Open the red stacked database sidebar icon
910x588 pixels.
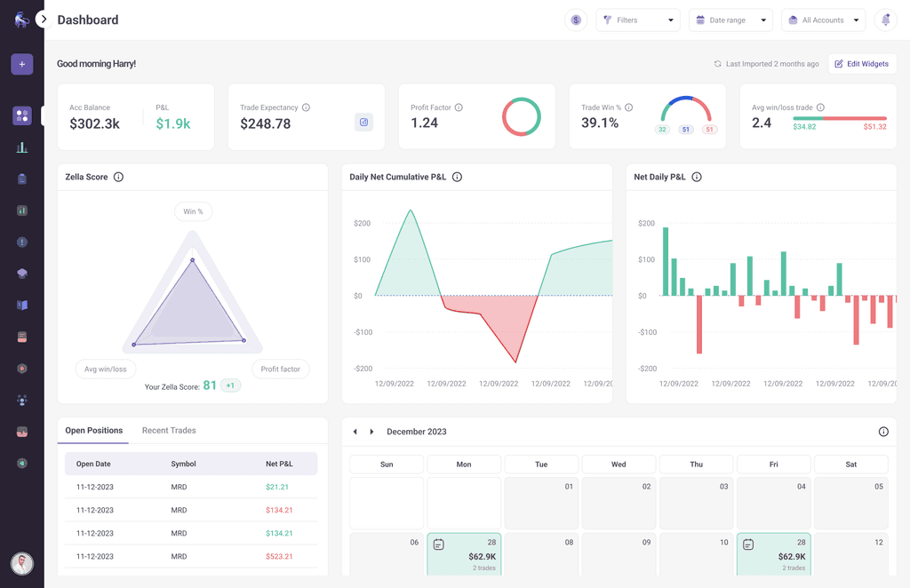(22, 337)
